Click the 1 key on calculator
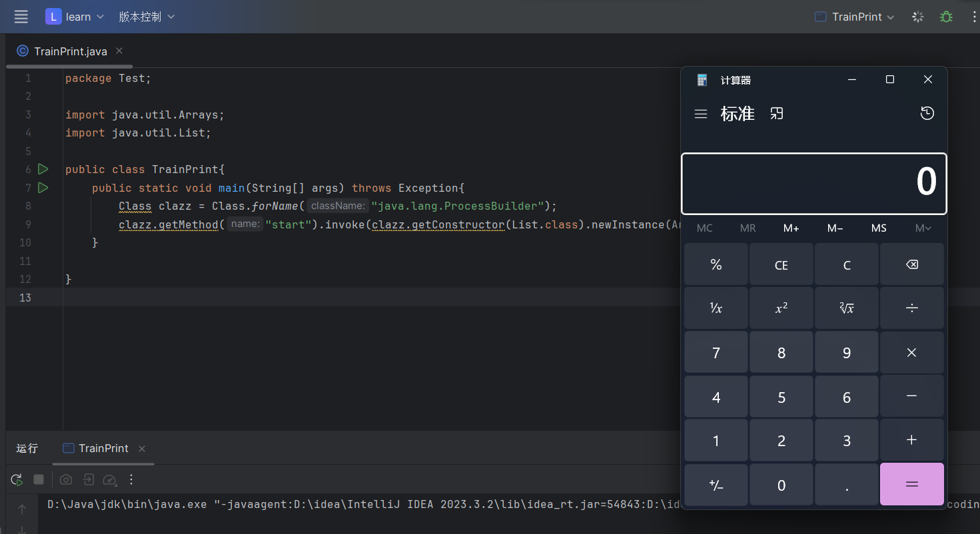Viewport: 980px width, 534px height. [x=716, y=440]
